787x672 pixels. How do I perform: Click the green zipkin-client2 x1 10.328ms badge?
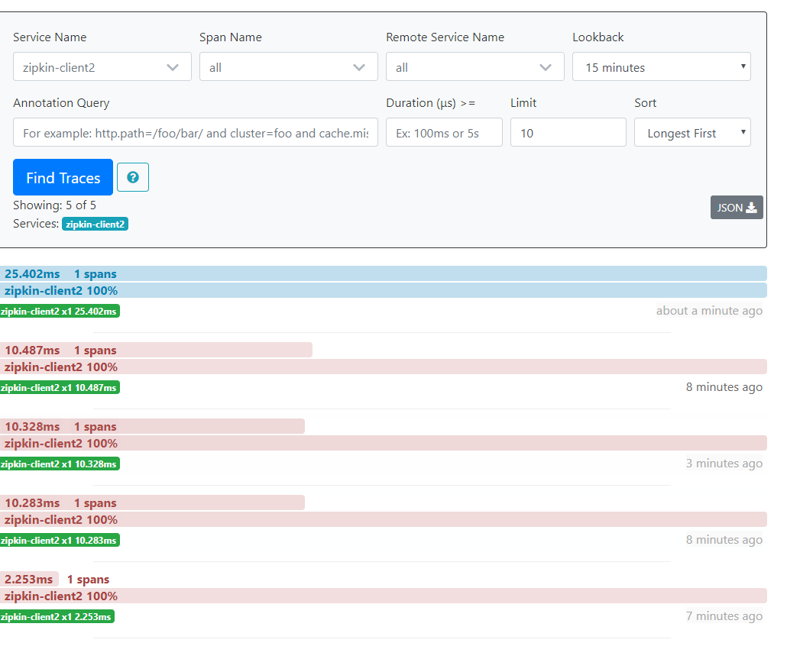60,464
